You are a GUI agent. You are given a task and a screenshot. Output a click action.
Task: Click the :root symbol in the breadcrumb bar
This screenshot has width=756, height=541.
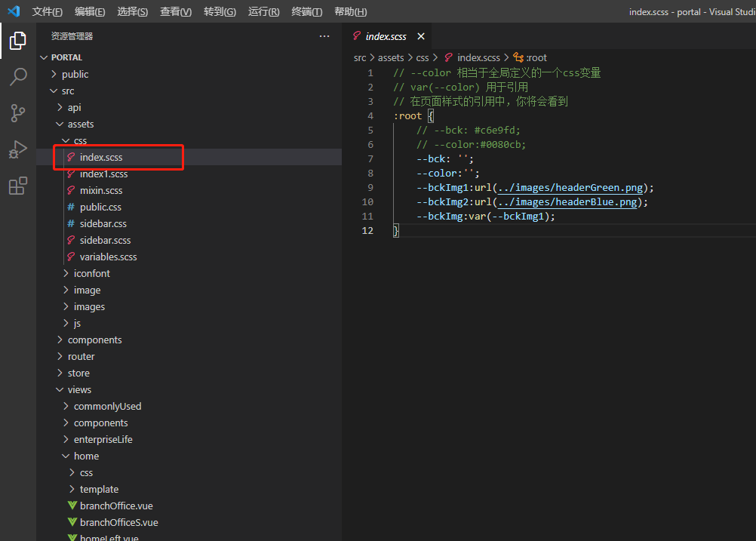(x=536, y=57)
